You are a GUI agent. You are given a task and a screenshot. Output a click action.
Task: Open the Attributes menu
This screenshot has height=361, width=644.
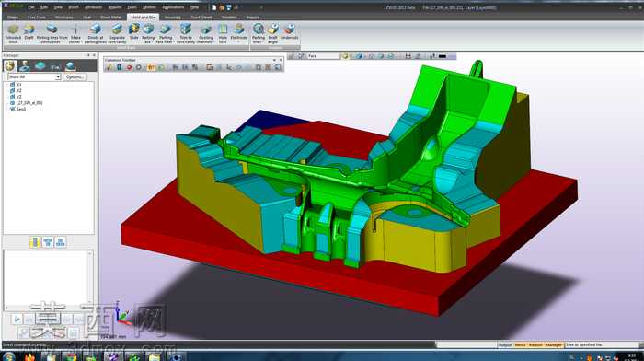click(93, 7)
